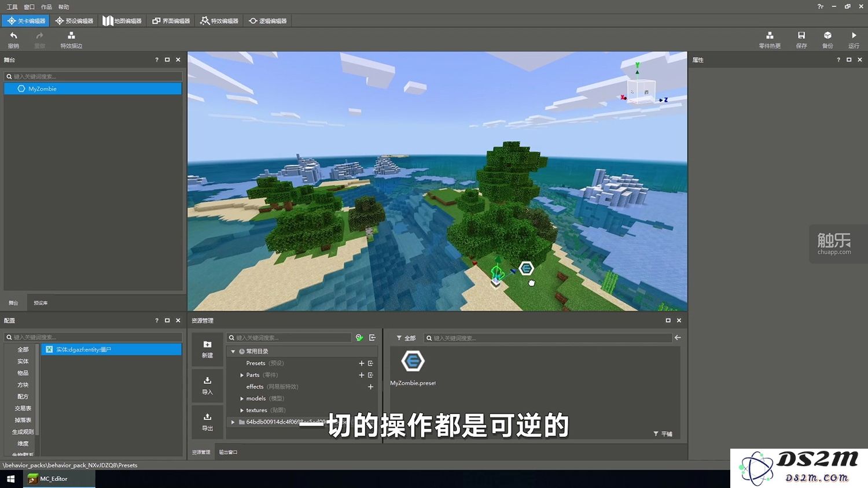Open the 平铺 tile view dropdown

663,434
